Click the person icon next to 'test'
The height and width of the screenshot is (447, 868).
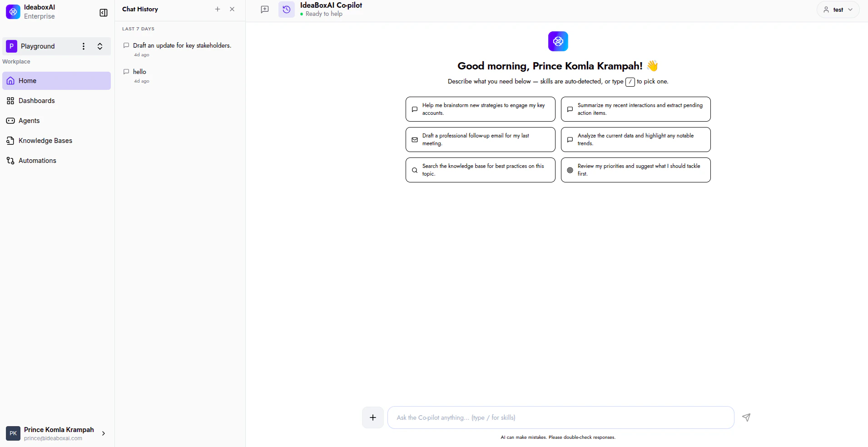[x=826, y=10]
